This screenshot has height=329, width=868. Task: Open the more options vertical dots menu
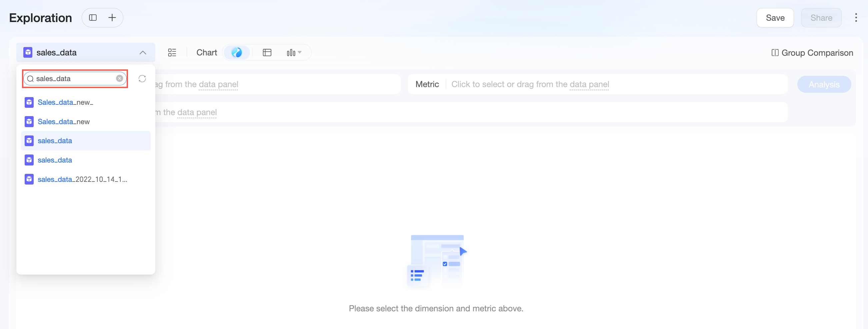[x=856, y=18]
